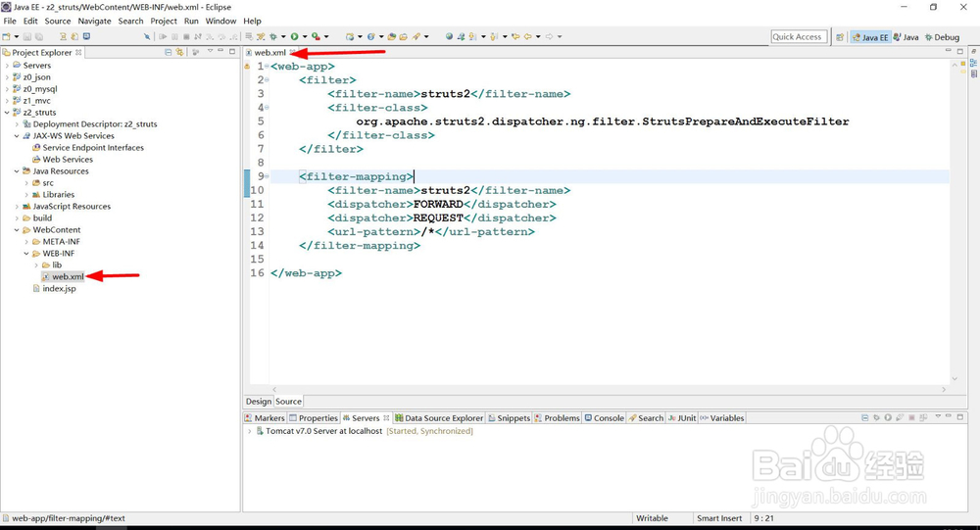Click the New file toolbar icon
This screenshot has height=530, width=980.
[x=7, y=37]
